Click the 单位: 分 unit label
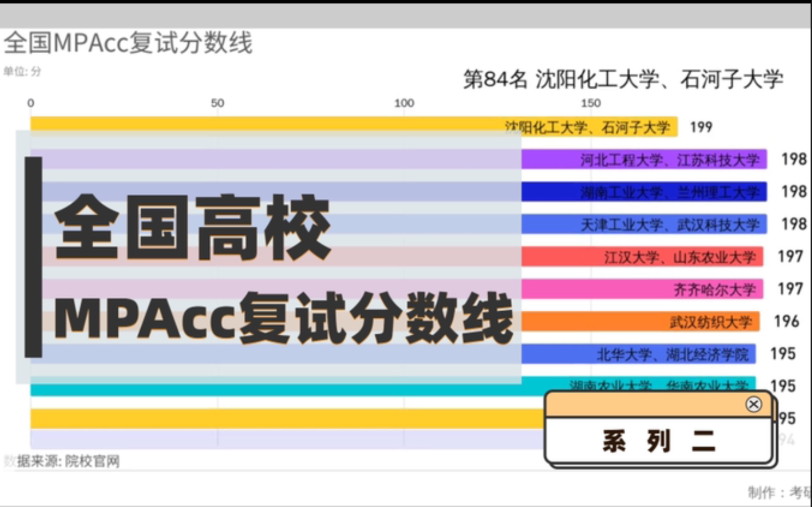 pos(23,71)
